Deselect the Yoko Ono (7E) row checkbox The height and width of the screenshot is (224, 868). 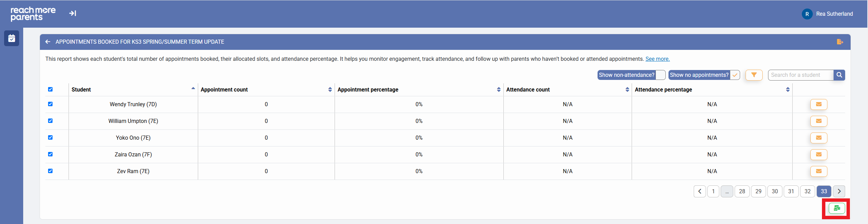50,138
